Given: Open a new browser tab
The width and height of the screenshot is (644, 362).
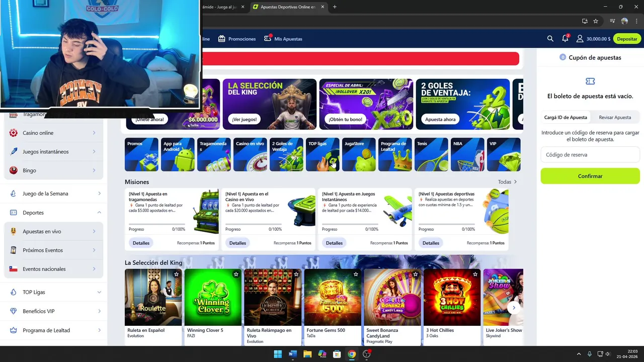Looking at the screenshot, I should tap(335, 7).
